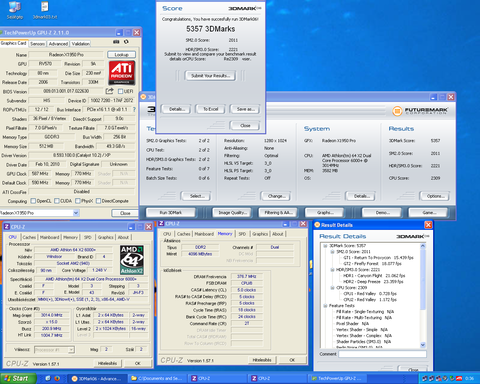Click the AMD Athlon 64 X2 logo in CPU-Z
The image size is (480, 384).
[132, 260]
